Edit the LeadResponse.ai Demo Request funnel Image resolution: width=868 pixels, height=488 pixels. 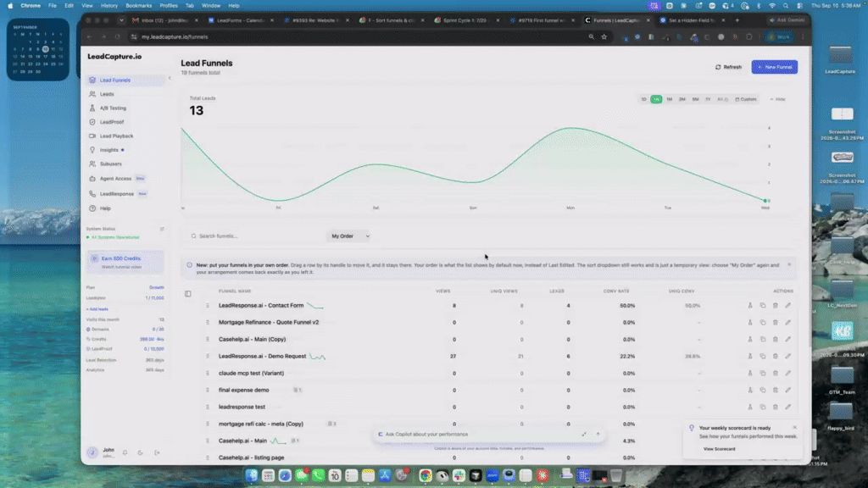point(787,357)
